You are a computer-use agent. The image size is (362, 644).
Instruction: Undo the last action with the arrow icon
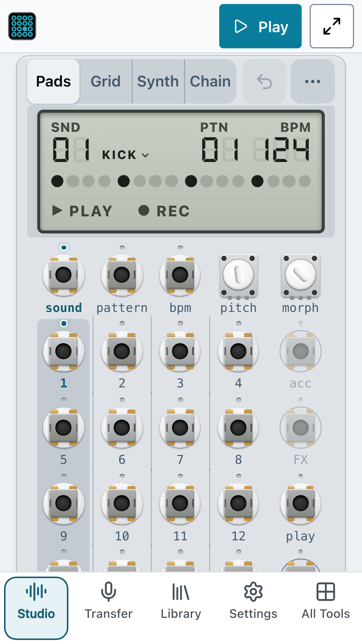click(x=264, y=82)
